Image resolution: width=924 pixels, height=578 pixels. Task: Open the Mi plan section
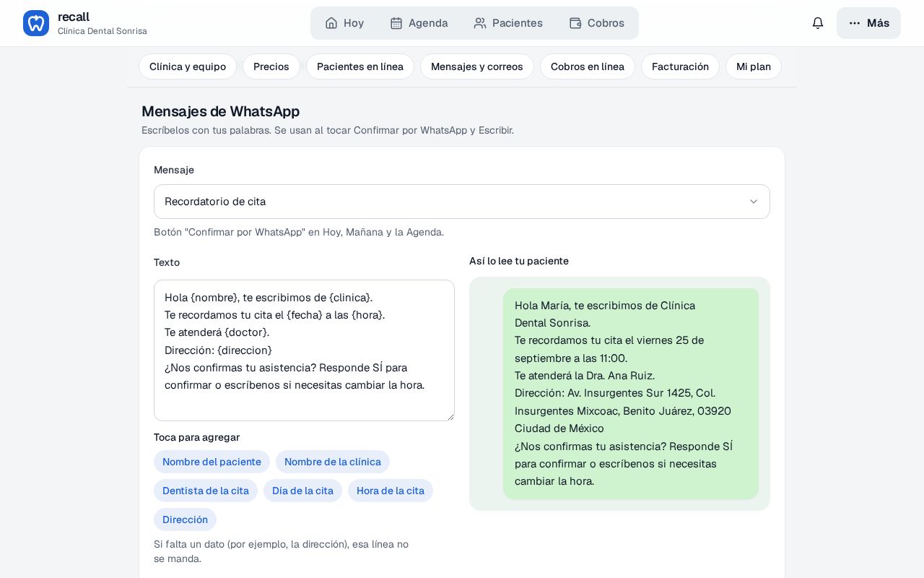754,66
